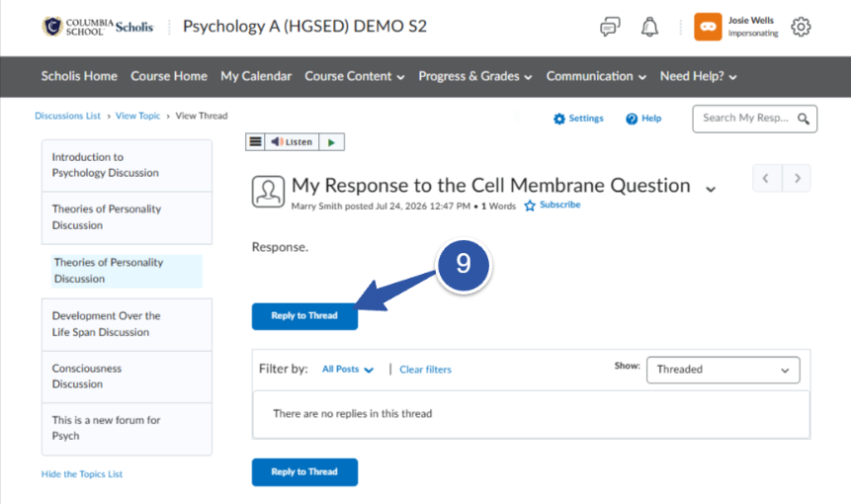Click the Listen speaker button

[x=292, y=142]
